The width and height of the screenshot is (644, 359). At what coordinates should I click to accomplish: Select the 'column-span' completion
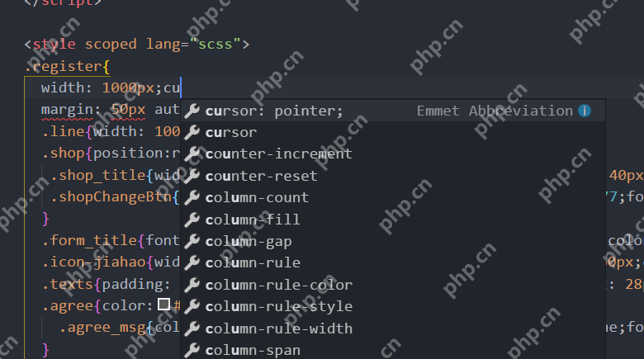(x=393, y=350)
